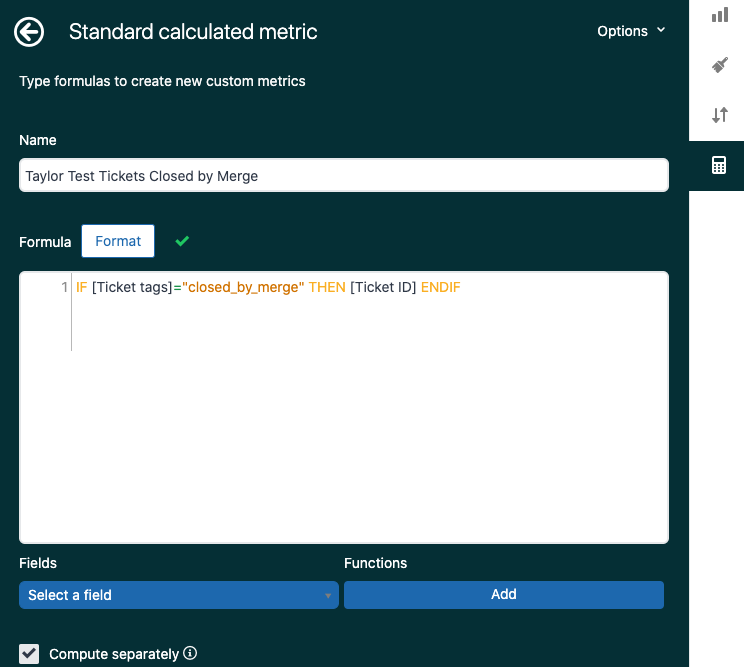Image resolution: width=744 pixels, height=667 pixels.
Task: Click the info icon beside Compute separately
Action: click(190, 654)
